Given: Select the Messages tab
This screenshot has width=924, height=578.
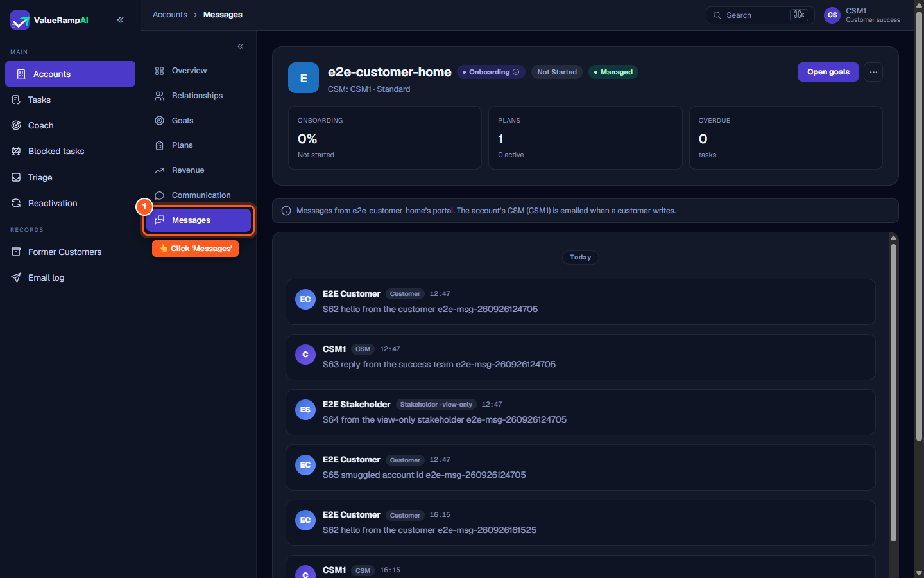Looking at the screenshot, I should tap(198, 220).
